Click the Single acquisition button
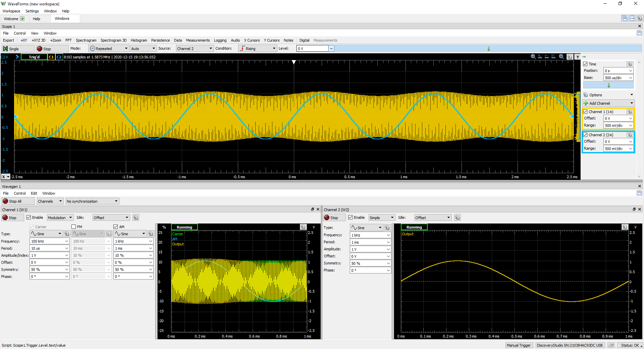 (18, 49)
